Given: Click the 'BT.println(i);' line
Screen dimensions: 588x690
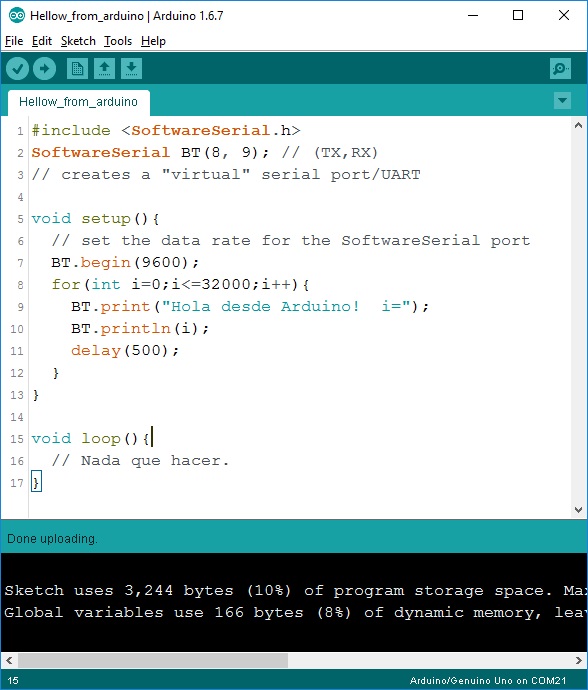Looking at the screenshot, I should 140,329.
